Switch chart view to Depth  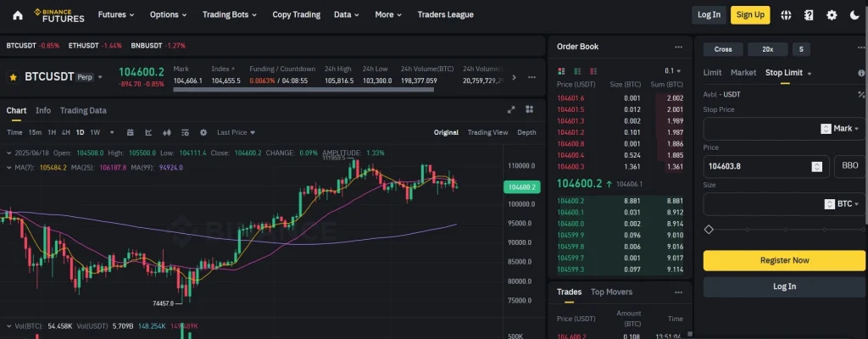(x=526, y=132)
